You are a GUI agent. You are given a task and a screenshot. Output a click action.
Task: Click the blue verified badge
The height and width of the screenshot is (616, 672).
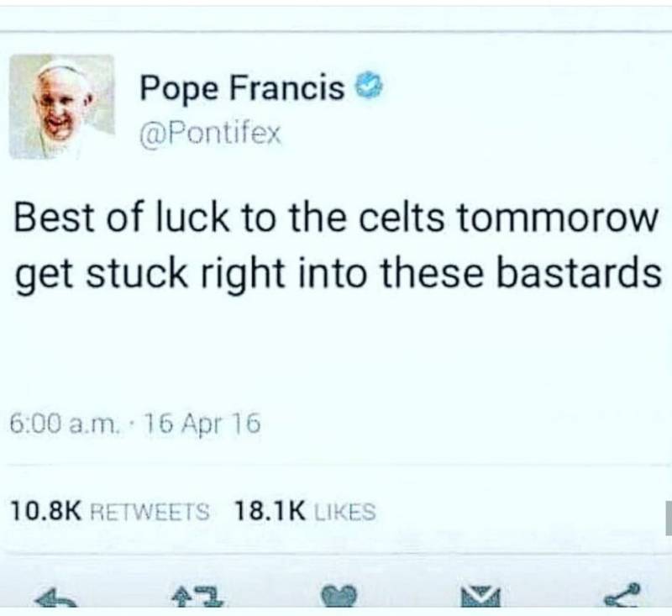tap(370, 87)
